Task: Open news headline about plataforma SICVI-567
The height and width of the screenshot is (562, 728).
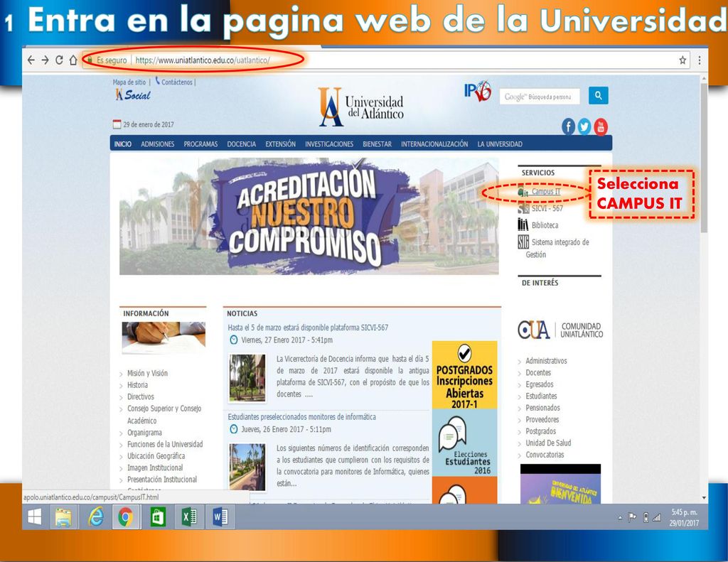Action: (x=308, y=327)
